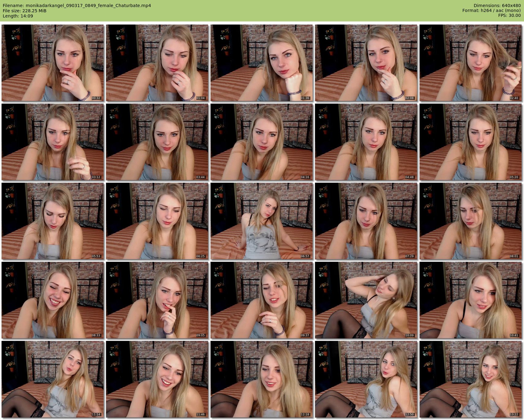The image size is (524, 420).
Task: Open the thumbnail stamped 04:48
Action: coord(366,142)
